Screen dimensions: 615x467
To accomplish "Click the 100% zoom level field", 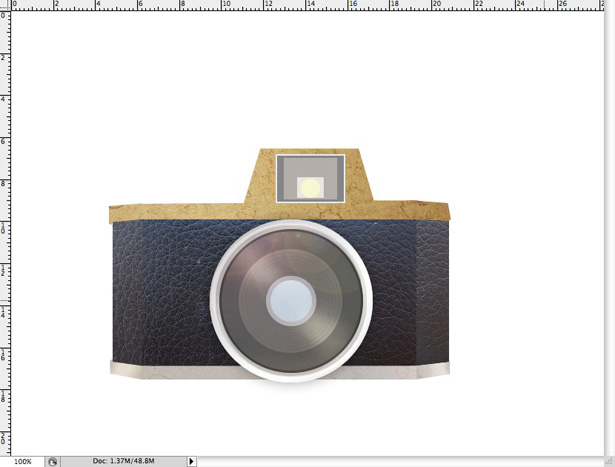I will point(22,462).
